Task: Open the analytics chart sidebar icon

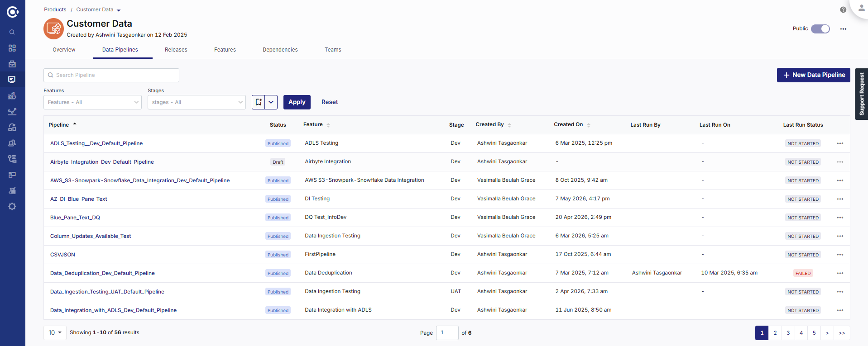Action: (12, 95)
